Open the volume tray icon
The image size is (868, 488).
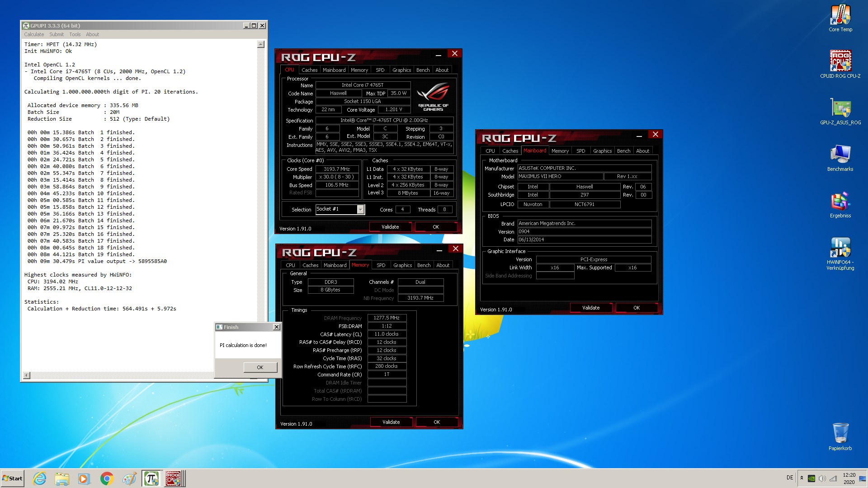(822, 479)
